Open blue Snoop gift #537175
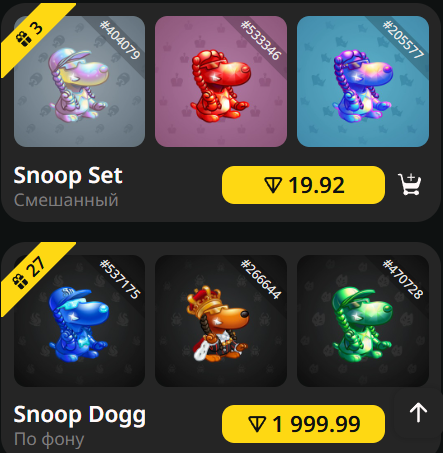443x453 pixels. tap(79, 321)
